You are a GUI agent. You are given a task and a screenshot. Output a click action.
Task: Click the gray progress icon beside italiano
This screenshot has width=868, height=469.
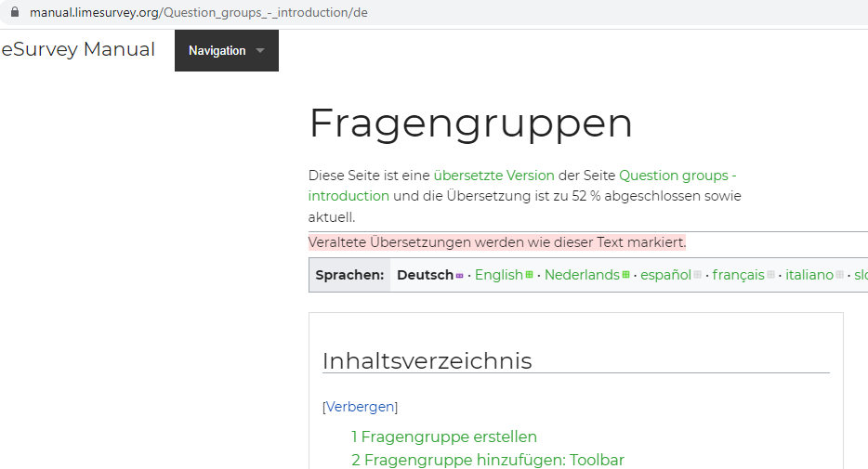point(839,275)
